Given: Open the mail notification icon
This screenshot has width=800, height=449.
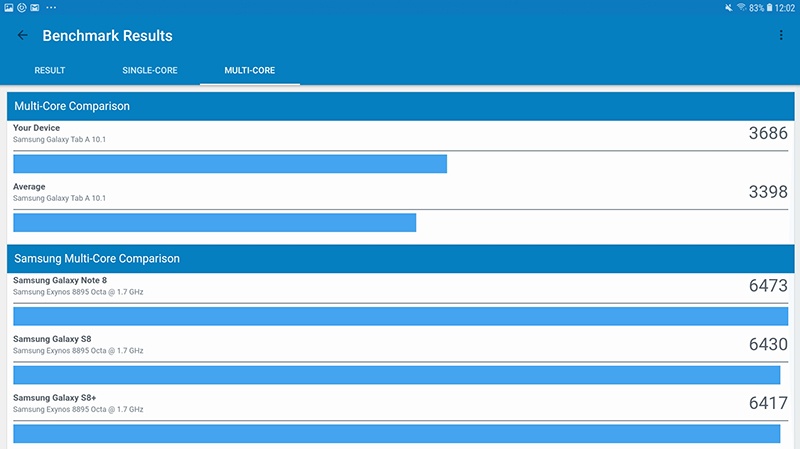Looking at the screenshot, I should click(35, 8).
